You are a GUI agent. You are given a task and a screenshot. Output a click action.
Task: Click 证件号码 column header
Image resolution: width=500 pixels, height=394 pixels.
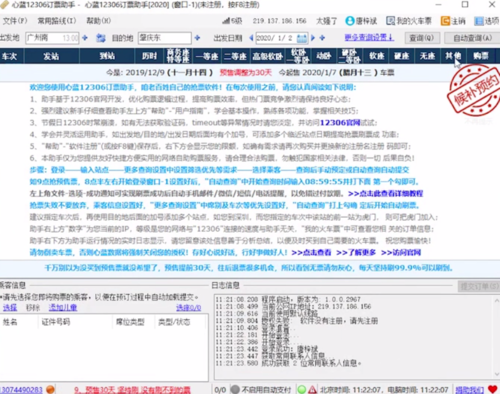[76, 322]
